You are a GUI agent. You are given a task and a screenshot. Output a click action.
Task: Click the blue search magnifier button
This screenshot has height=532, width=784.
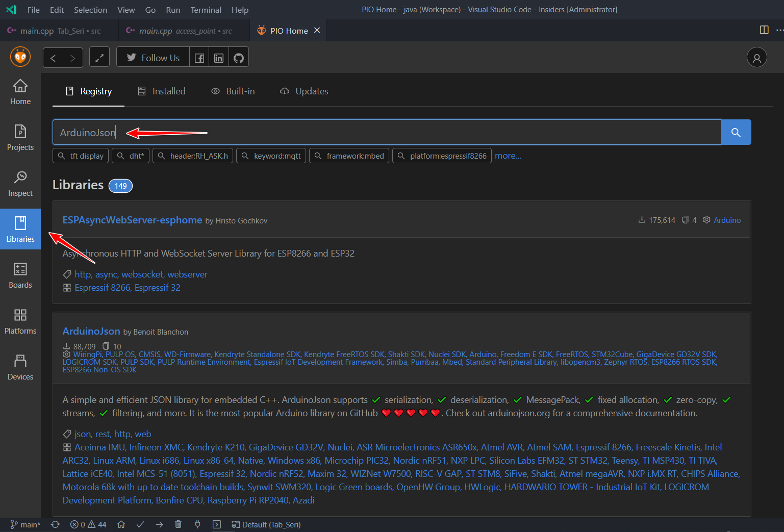[736, 132]
